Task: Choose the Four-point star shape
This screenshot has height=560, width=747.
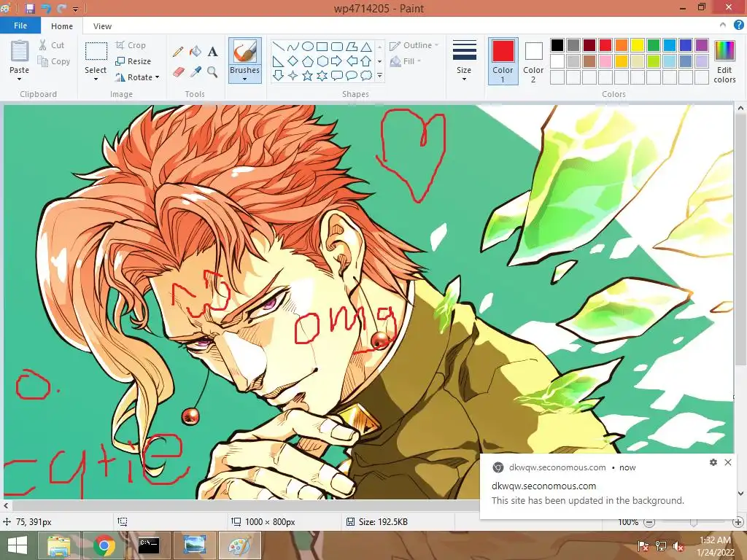Action: pos(293,75)
